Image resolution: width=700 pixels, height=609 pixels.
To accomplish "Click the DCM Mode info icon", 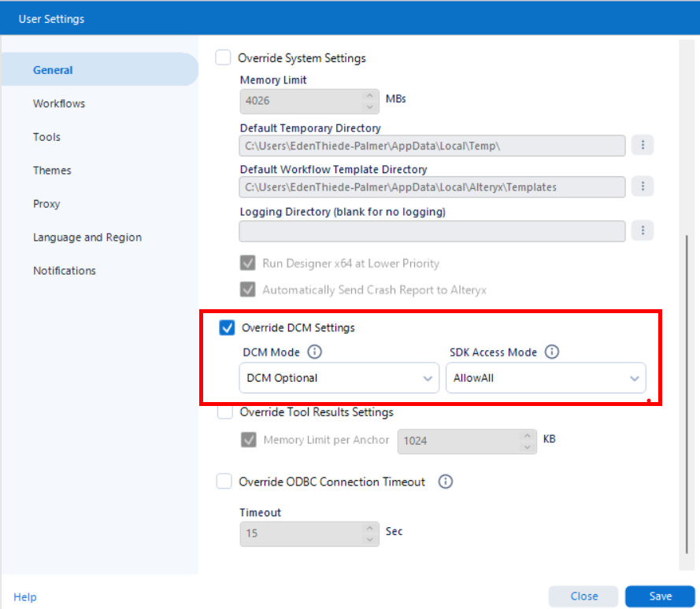I will [315, 352].
